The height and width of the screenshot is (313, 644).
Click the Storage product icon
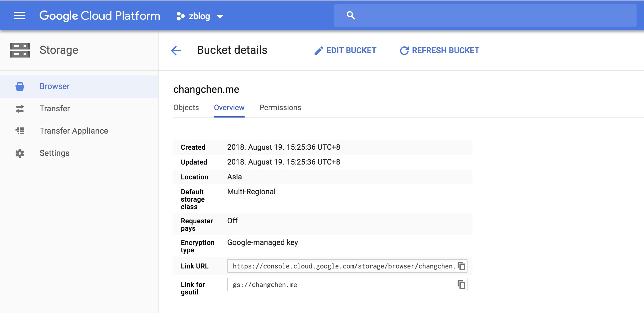(x=20, y=50)
